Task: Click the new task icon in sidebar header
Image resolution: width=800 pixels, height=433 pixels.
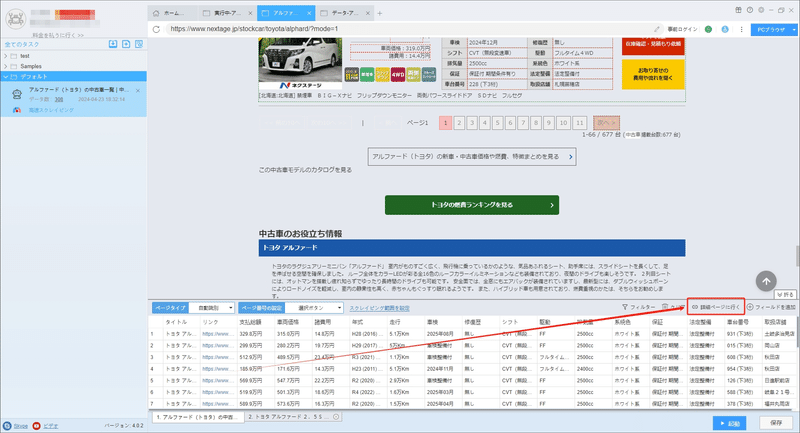Action: (x=126, y=44)
